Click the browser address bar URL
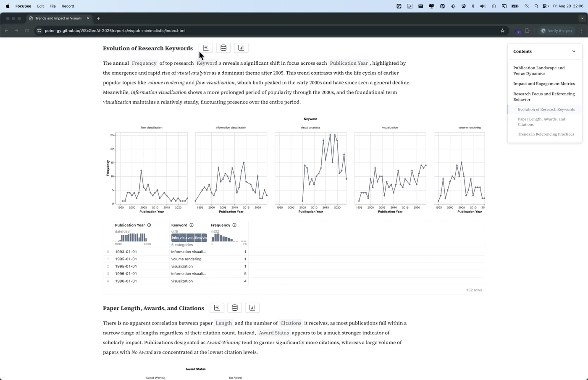Viewport: 588px width, 380px height. tap(115, 31)
